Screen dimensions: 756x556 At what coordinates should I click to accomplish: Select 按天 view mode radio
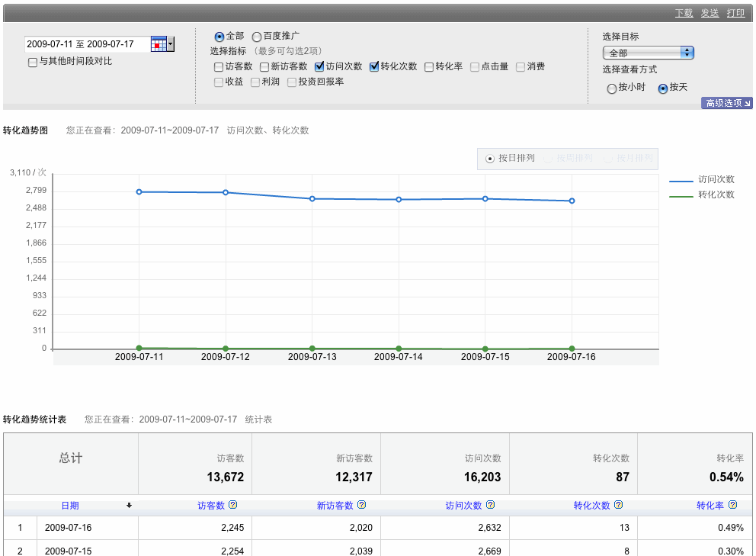pyautogui.click(x=663, y=88)
